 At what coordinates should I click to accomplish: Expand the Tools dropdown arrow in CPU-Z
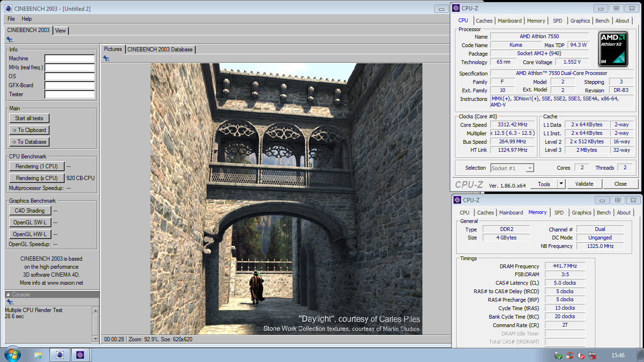point(561,184)
